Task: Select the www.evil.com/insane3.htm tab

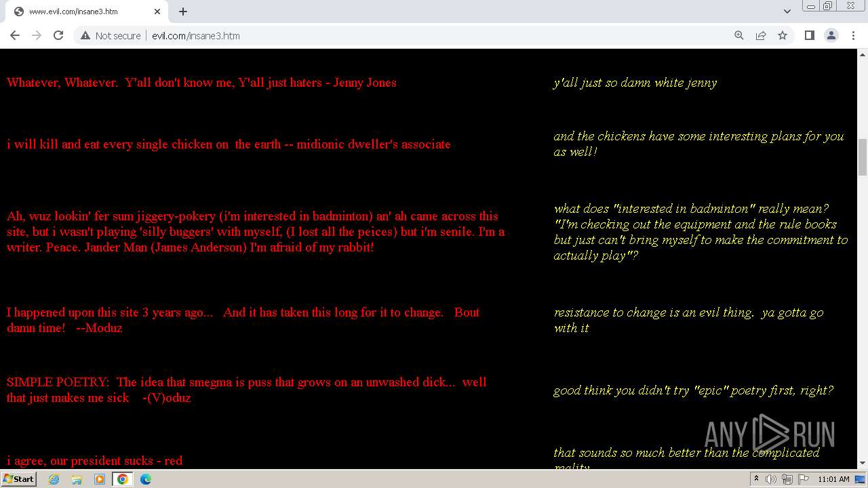Action: point(87,12)
